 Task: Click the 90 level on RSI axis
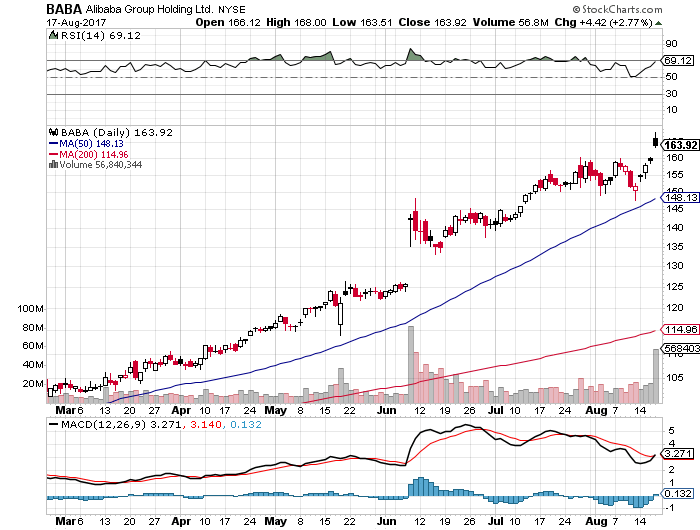click(671, 44)
